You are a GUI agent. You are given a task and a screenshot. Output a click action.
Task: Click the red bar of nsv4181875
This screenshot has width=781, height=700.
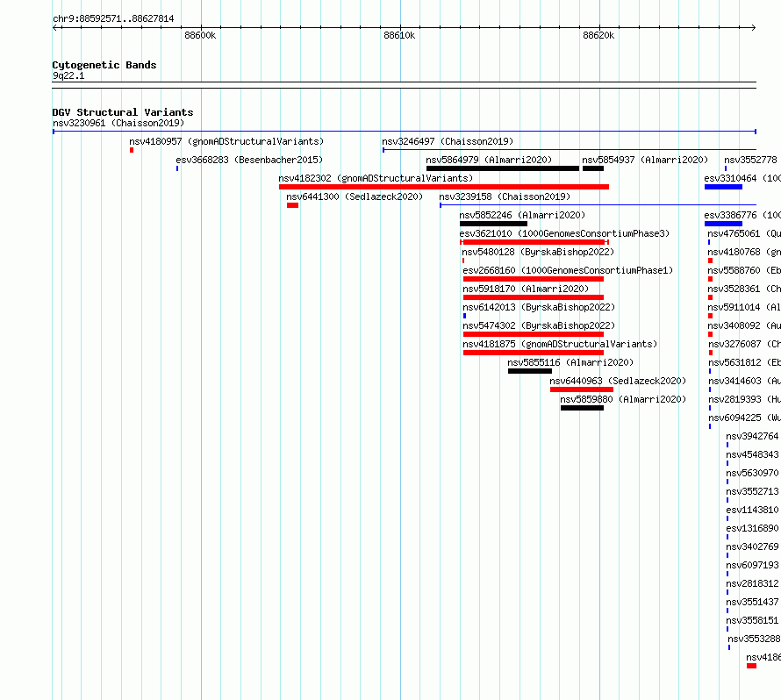tap(534, 353)
